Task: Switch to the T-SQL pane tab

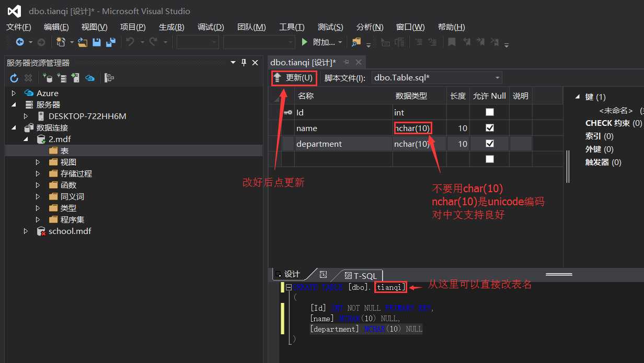Action: (x=360, y=275)
